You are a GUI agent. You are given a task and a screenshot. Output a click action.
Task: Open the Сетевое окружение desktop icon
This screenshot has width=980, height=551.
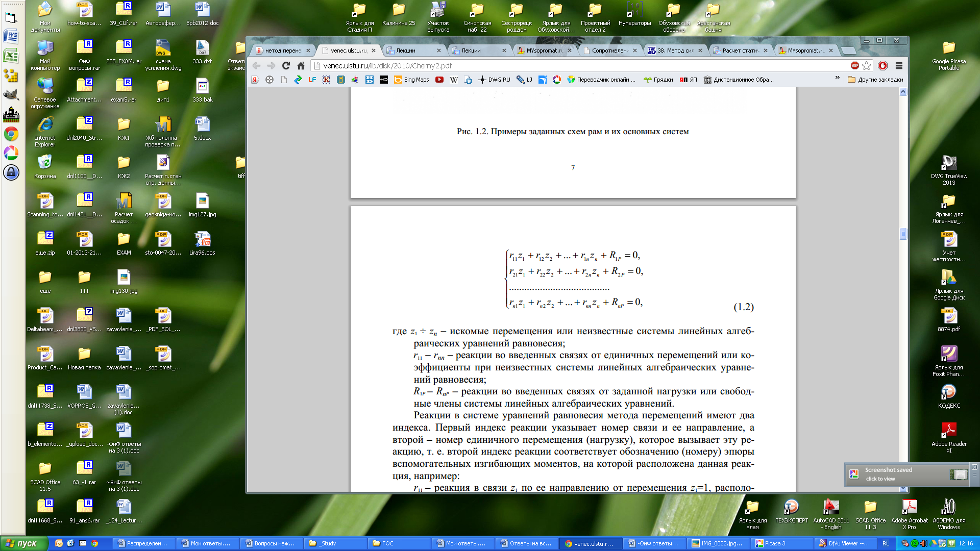click(45, 93)
